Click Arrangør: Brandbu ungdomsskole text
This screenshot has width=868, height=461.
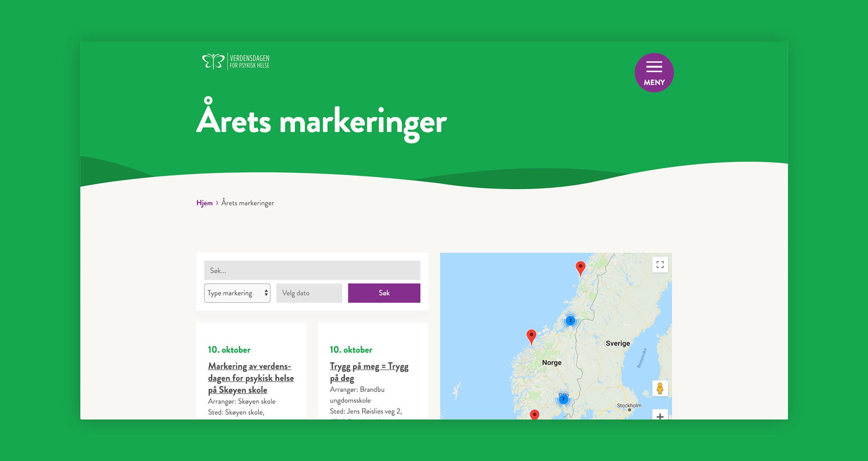tap(357, 395)
